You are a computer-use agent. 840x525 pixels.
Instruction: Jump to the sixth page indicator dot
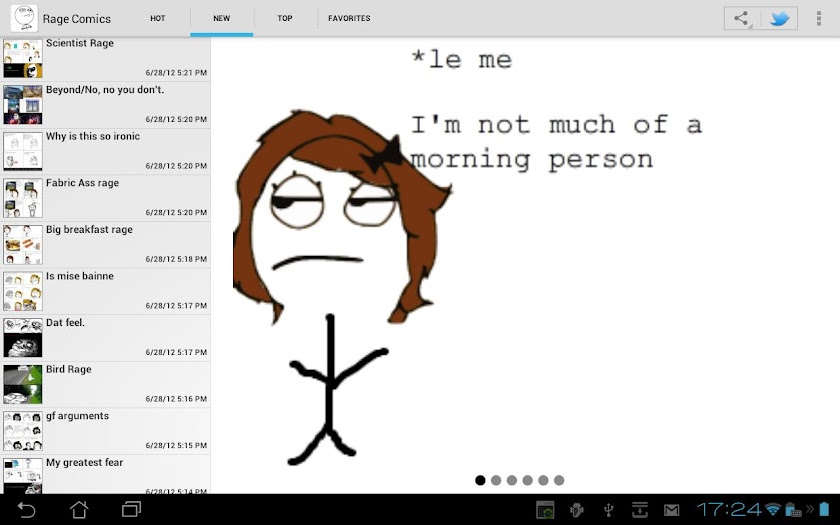pos(559,480)
